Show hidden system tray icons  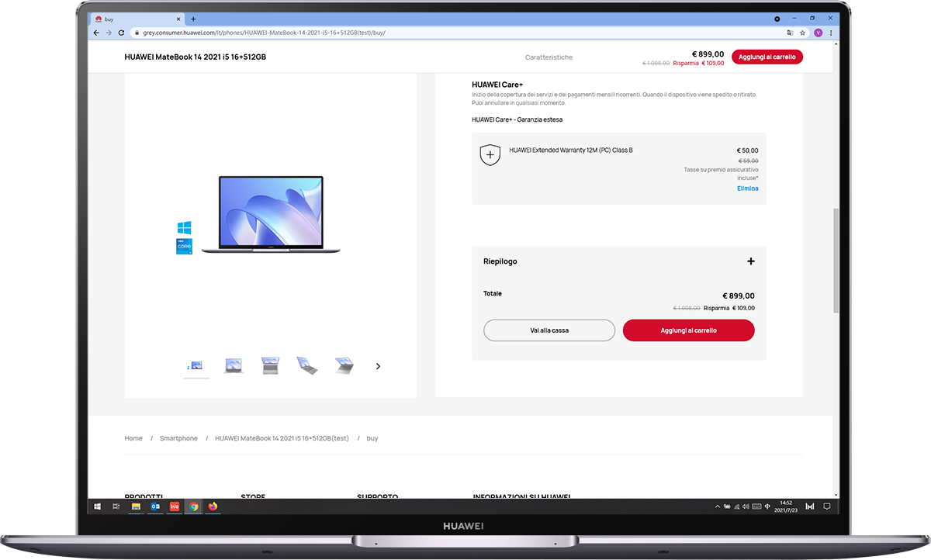click(717, 506)
